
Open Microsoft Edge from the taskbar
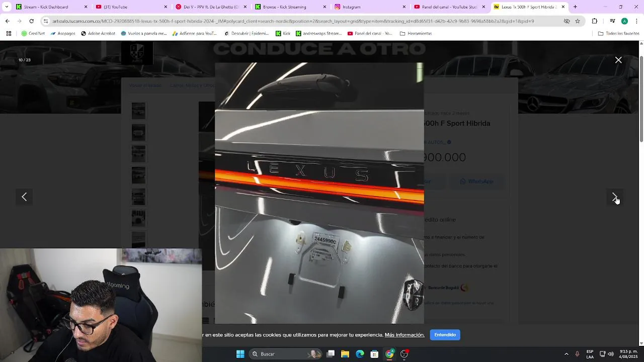click(x=360, y=354)
